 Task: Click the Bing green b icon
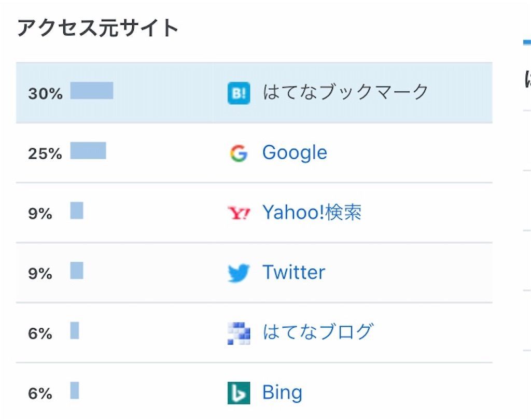pyautogui.click(x=239, y=393)
